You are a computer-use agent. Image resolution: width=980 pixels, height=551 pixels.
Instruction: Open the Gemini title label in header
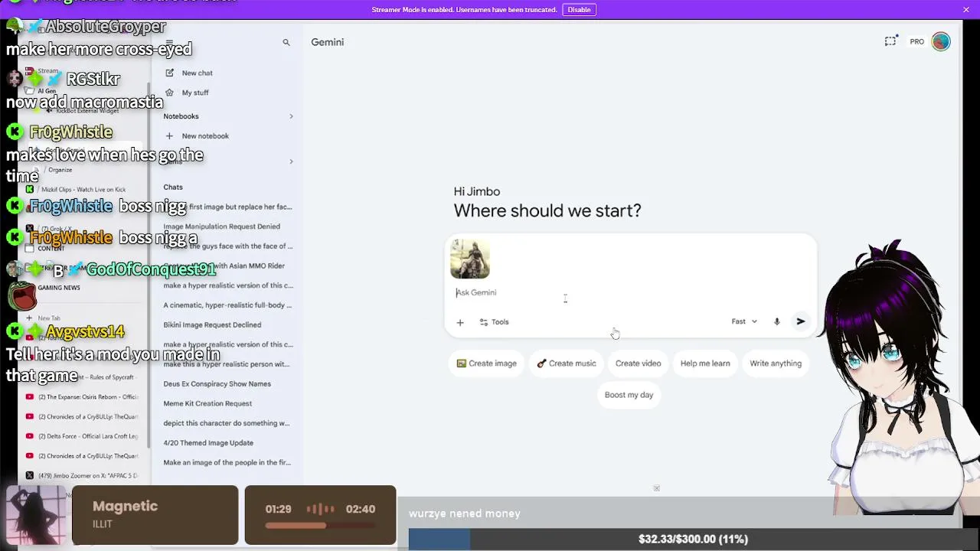[327, 42]
